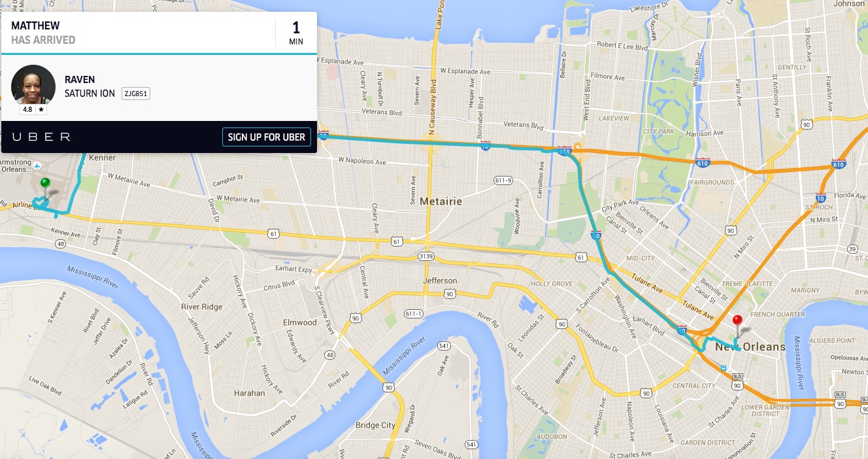Click the City Park label on the map
This screenshot has width=868, height=459.
(658, 131)
